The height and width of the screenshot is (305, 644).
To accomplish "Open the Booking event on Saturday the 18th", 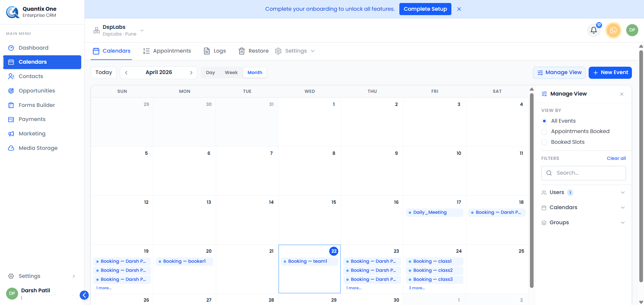I will pos(497,212).
